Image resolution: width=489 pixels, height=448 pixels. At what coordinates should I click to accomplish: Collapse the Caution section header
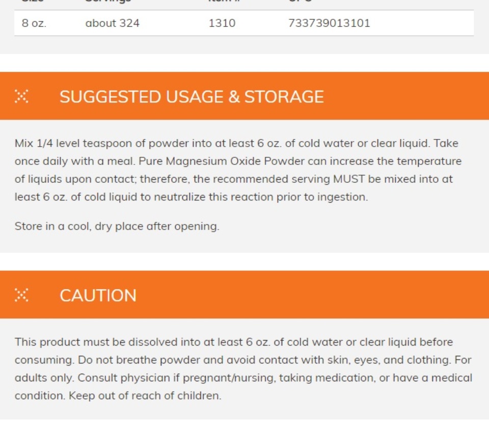pos(244,295)
